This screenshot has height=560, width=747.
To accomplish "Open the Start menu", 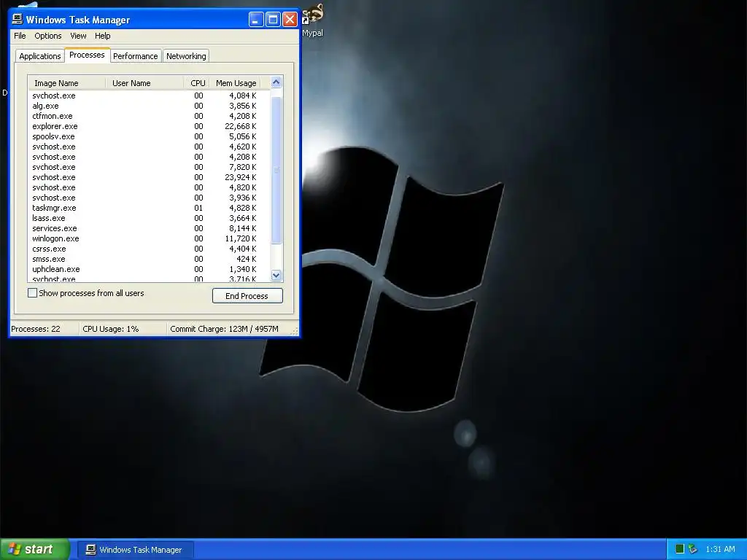I will point(34,549).
